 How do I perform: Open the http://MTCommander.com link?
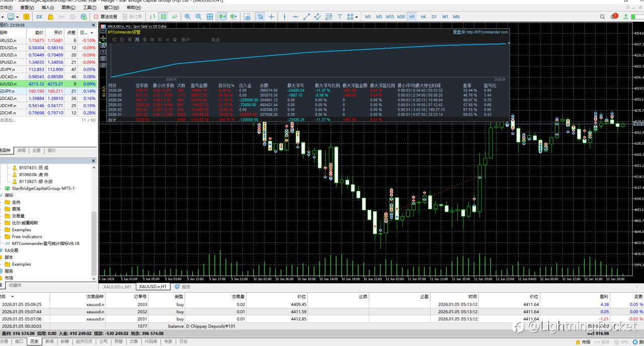(487, 32)
